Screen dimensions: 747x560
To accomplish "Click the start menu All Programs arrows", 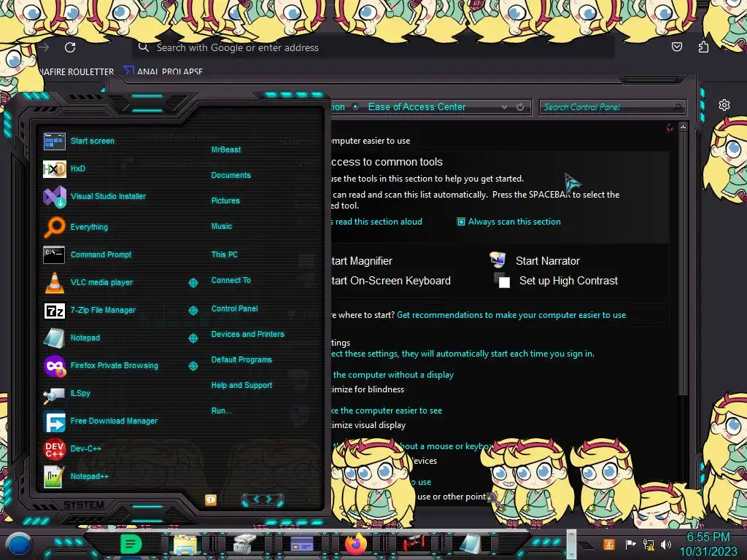I will [x=262, y=499].
